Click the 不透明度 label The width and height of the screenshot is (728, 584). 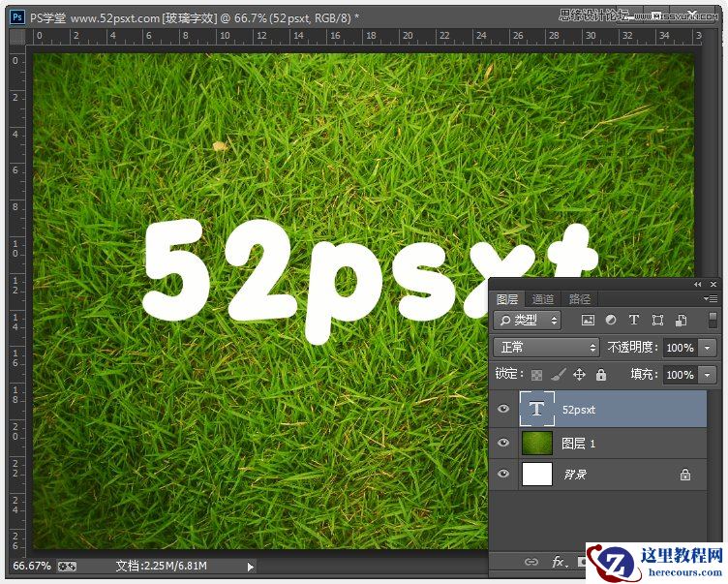coord(633,348)
